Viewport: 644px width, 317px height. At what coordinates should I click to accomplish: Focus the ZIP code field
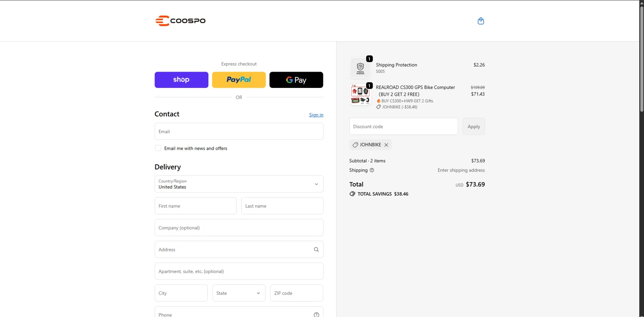(296, 293)
